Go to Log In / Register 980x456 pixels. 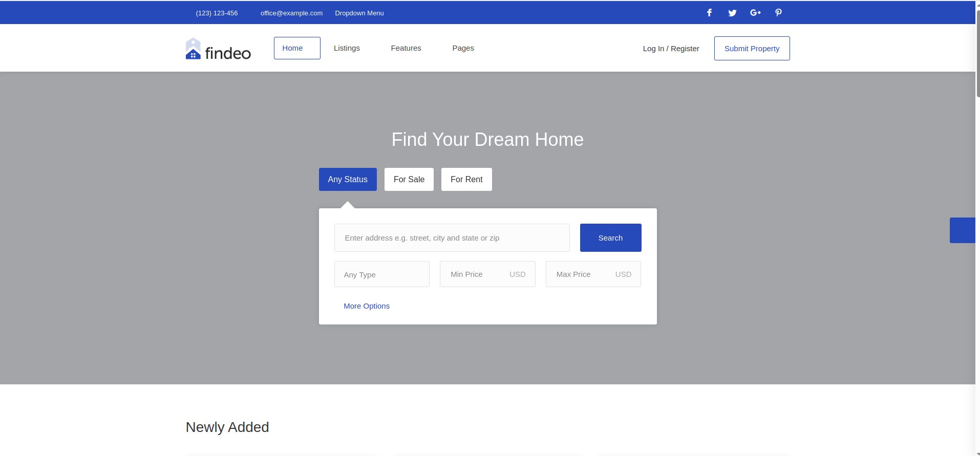671,49
